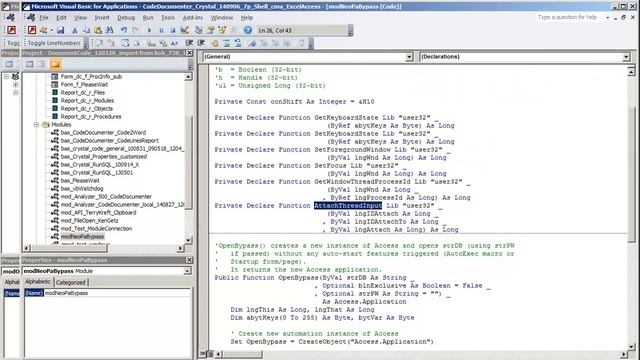
Task: Open the (Declarations) procedure dropdown
Action: pos(626,57)
